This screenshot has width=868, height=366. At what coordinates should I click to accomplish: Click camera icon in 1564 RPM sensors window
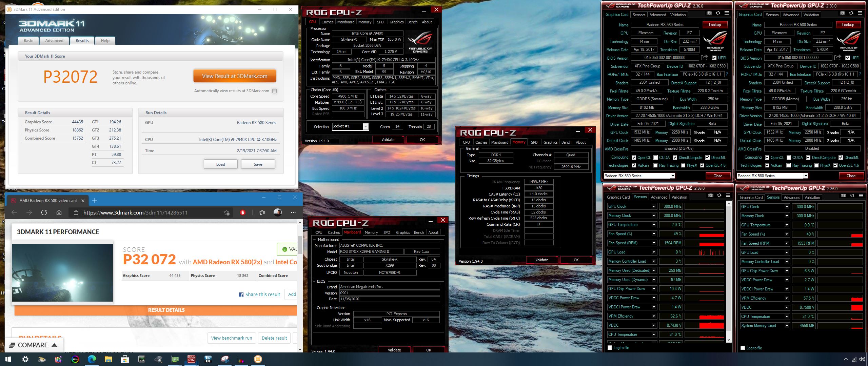(710, 196)
